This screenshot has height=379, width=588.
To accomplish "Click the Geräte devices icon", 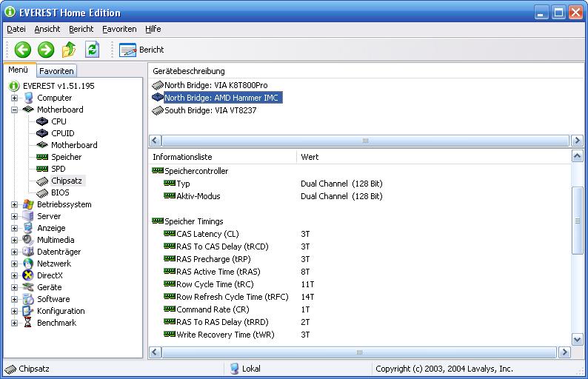I will 28,287.
